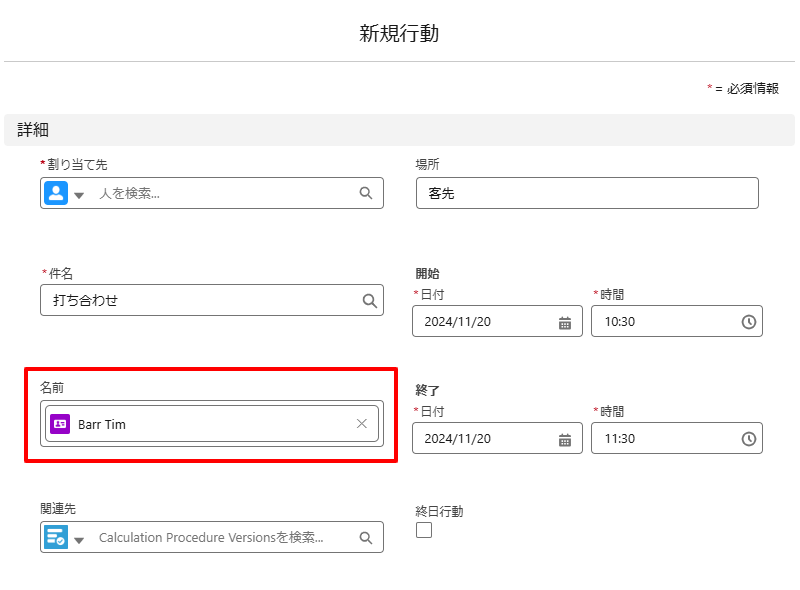Click the contact icon beside Barr Tim
This screenshot has width=800, height=590.
(x=60, y=424)
